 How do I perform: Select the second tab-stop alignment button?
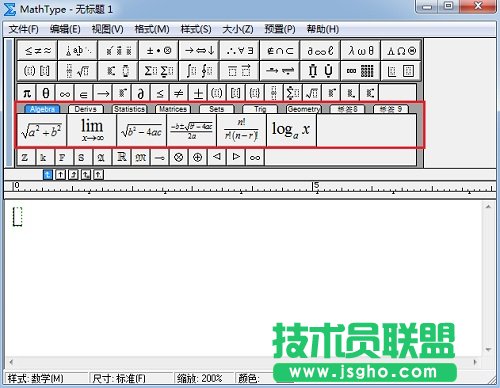click(60, 174)
